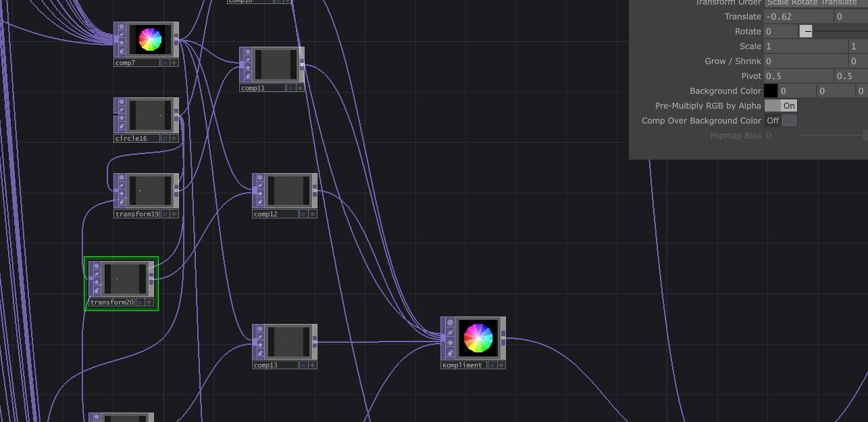
Task: Select the comp7 color wheel viewer
Action: 150,39
